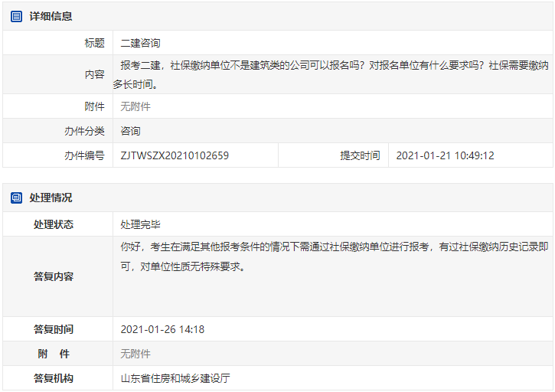Click the agency name 山东省住房和城乡建设厅
The height and width of the screenshot is (392, 555).
175,378
